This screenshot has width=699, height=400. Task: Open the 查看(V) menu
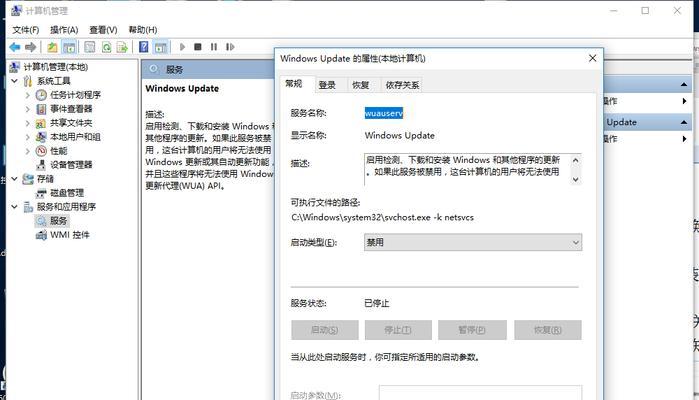tap(103, 30)
